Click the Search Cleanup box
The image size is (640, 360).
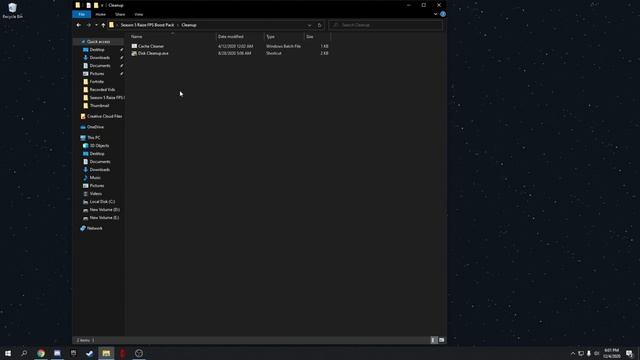pyautogui.click(x=385, y=25)
